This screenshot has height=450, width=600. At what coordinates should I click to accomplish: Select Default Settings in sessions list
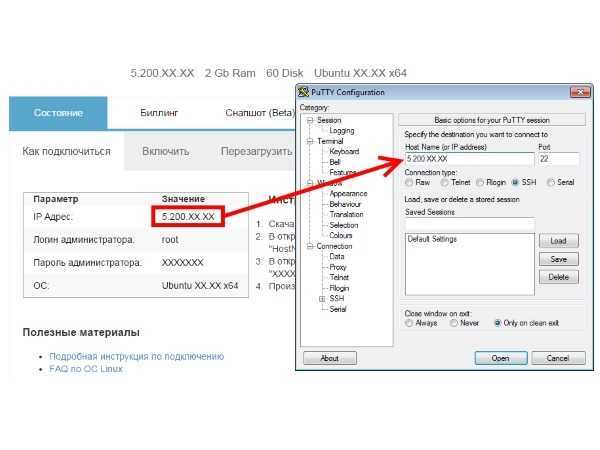pyautogui.click(x=432, y=239)
